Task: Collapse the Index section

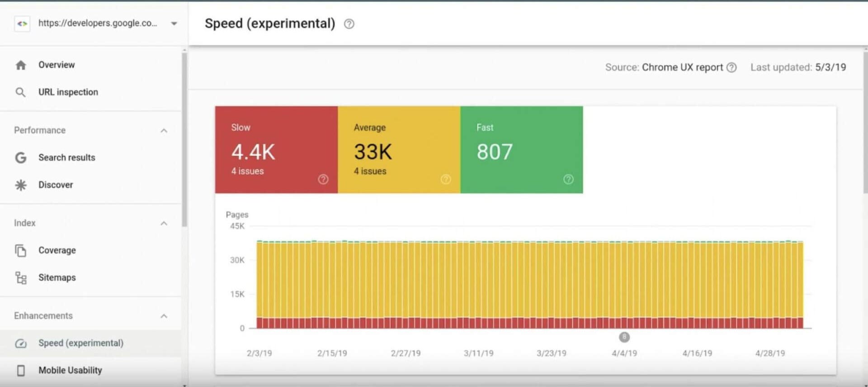Action: [164, 224]
